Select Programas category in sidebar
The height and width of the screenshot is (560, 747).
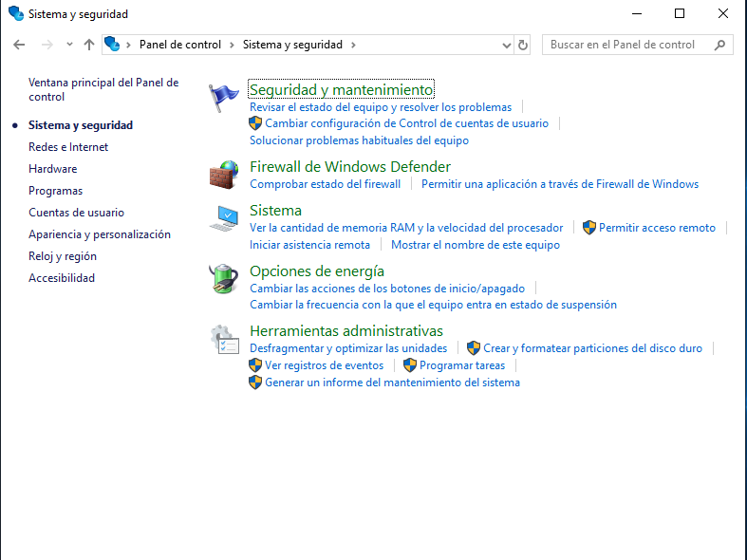[55, 191]
